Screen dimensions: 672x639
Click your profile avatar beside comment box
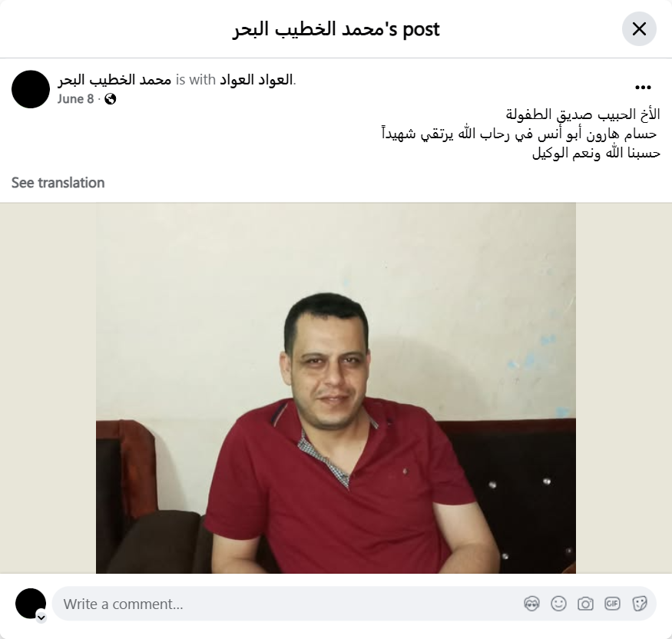tap(31, 604)
